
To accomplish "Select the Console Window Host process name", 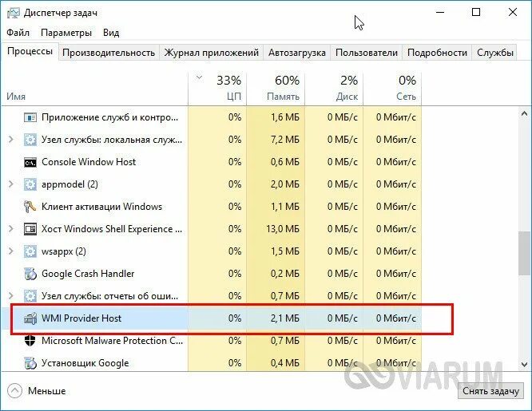I will coord(89,162).
